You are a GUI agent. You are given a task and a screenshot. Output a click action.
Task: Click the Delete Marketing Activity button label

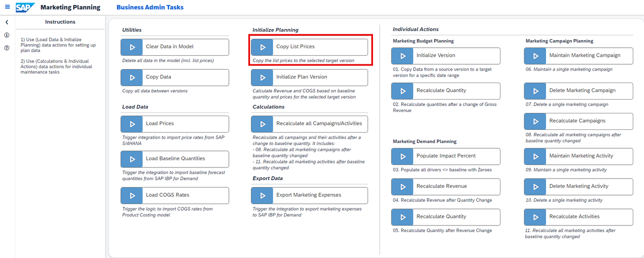point(579,187)
